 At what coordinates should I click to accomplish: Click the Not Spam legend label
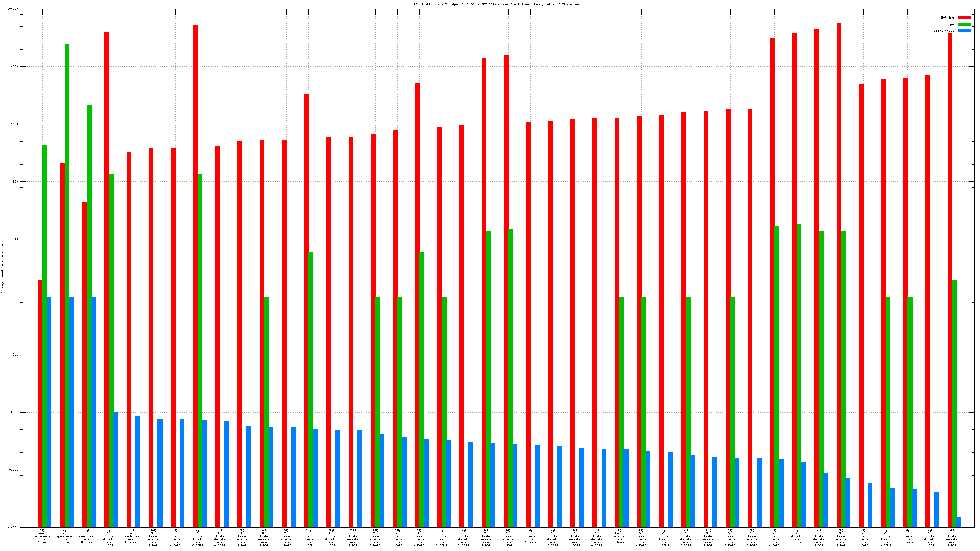(948, 17)
